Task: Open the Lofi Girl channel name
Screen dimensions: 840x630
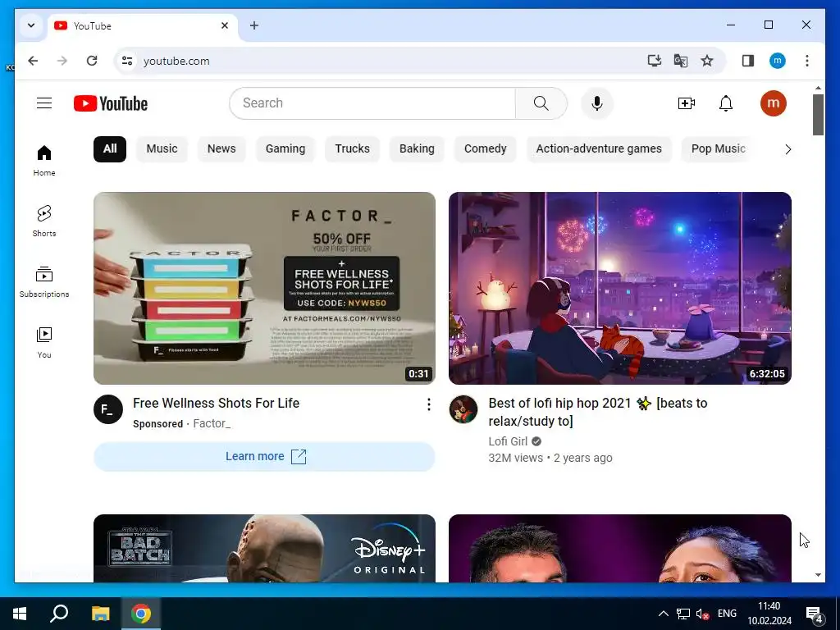Action: pyautogui.click(x=508, y=441)
